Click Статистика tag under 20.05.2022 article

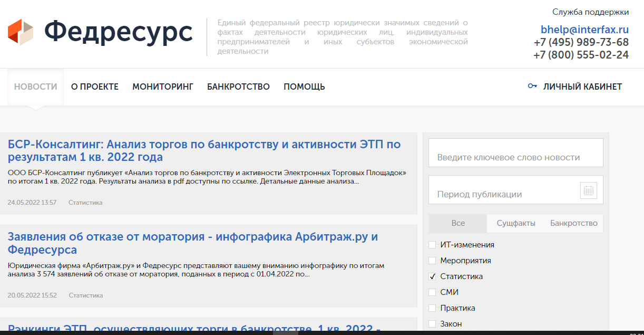(86, 295)
